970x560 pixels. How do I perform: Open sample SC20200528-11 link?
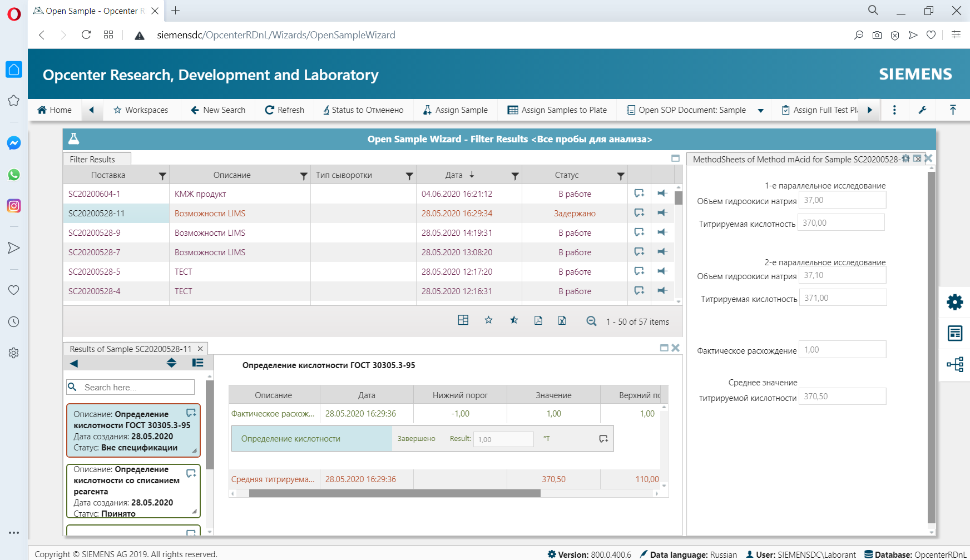pos(96,214)
